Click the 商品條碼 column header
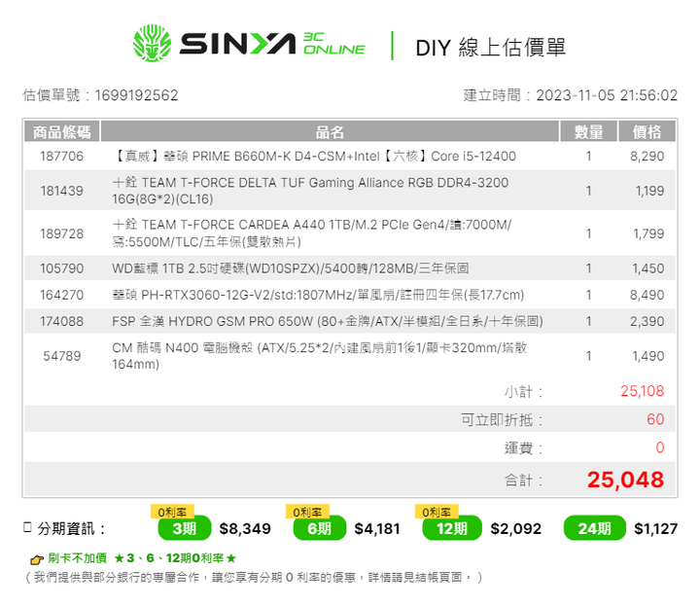Screen dimensions: 700x606 pos(61,131)
